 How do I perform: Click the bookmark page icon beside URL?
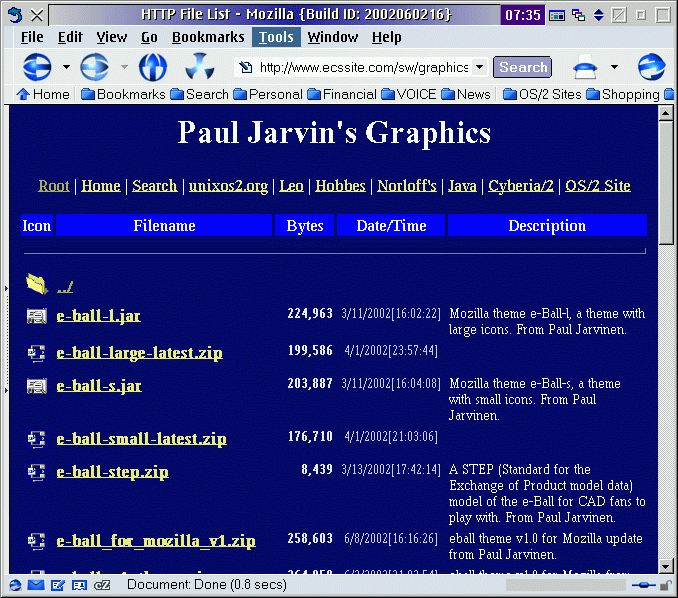tap(246, 67)
